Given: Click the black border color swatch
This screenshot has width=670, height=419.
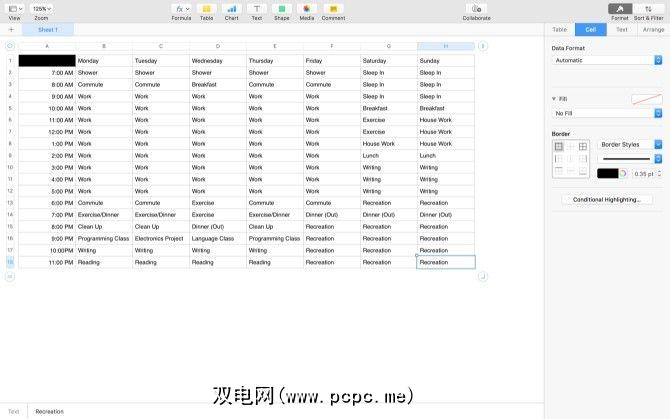Looking at the screenshot, I should pos(608,173).
